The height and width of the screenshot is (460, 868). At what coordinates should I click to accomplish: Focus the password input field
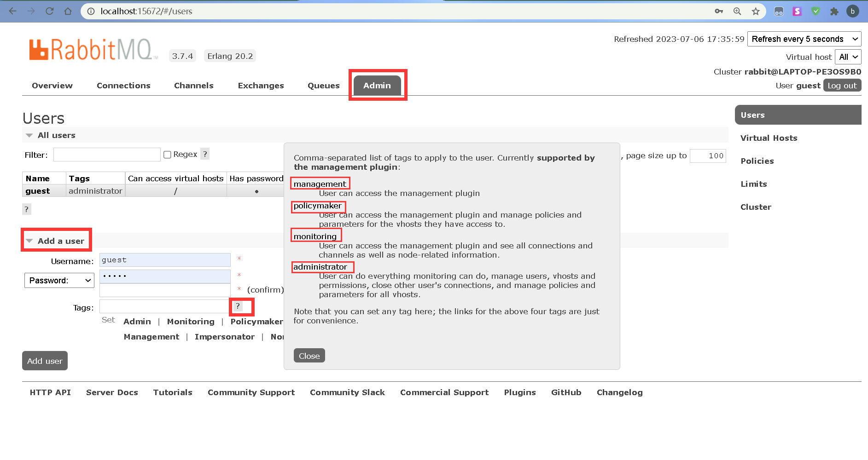[165, 276]
